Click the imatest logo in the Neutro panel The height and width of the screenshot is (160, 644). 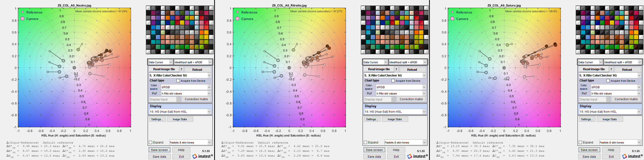tap(202, 156)
